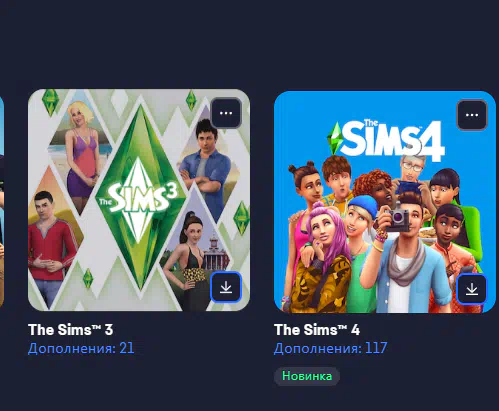Open the partially visible game tile at left edge
The height and width of the screenshot is (411, 499).
2,200
